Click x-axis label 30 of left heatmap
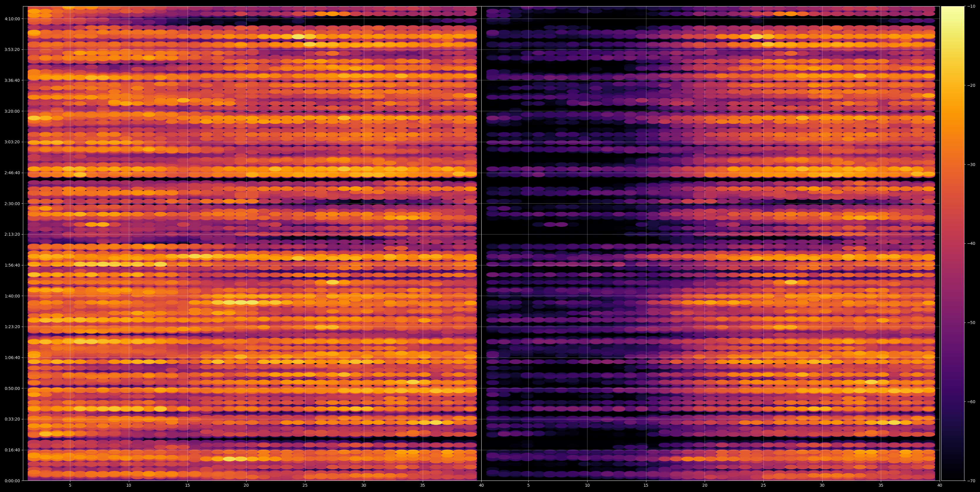Viewport: 980px width, 492px height. tap(364, 486)
